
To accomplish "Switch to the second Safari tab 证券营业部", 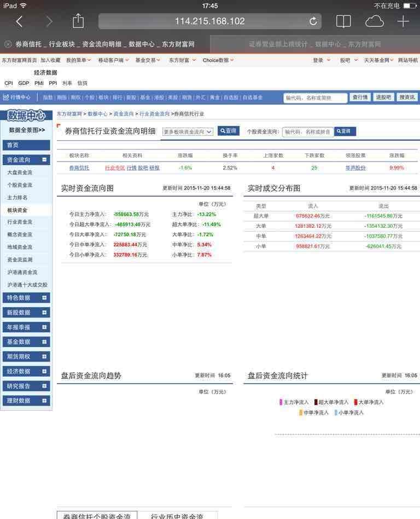I will tap(315, 44).
